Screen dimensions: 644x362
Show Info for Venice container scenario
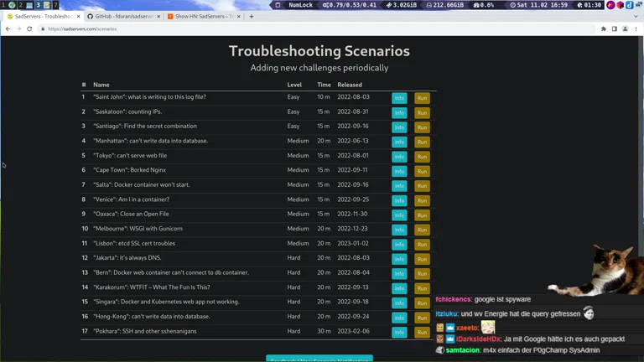(399, 200)
